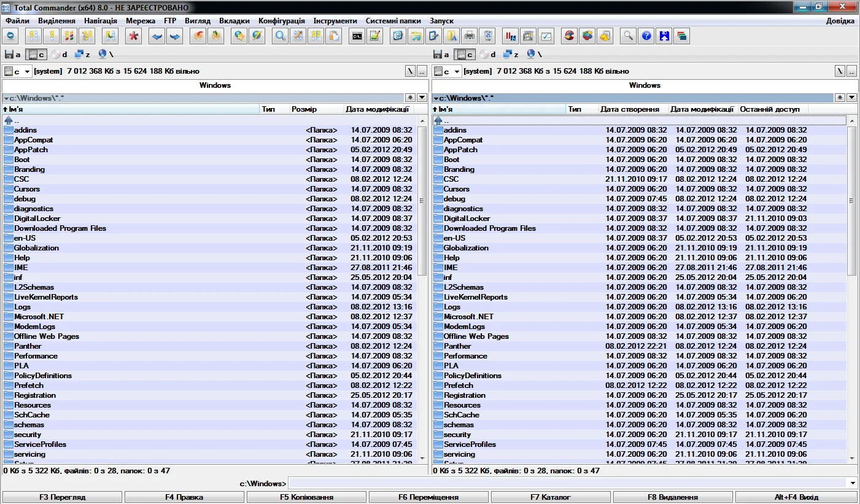Viewport: 860px width, 504px height.
Task: Click the Synchronize directories icon
Action: (x=316, y=36)
